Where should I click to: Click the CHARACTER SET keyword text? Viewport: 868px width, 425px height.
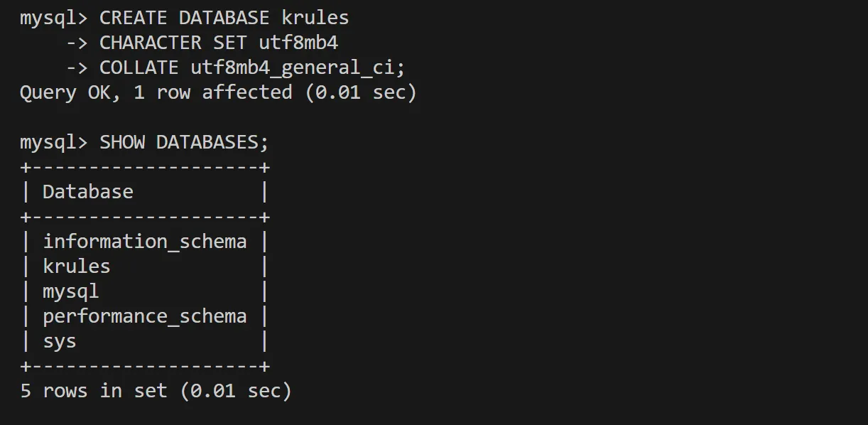173,43
